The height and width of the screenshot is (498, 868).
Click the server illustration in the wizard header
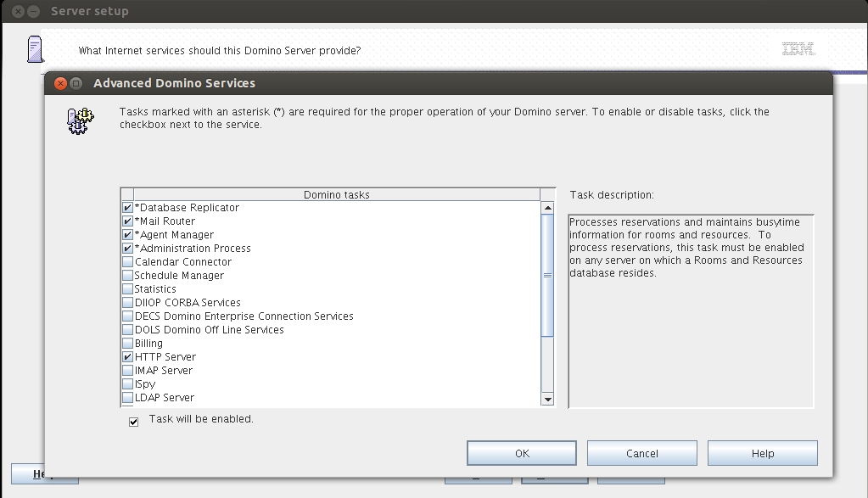(35, 48)
